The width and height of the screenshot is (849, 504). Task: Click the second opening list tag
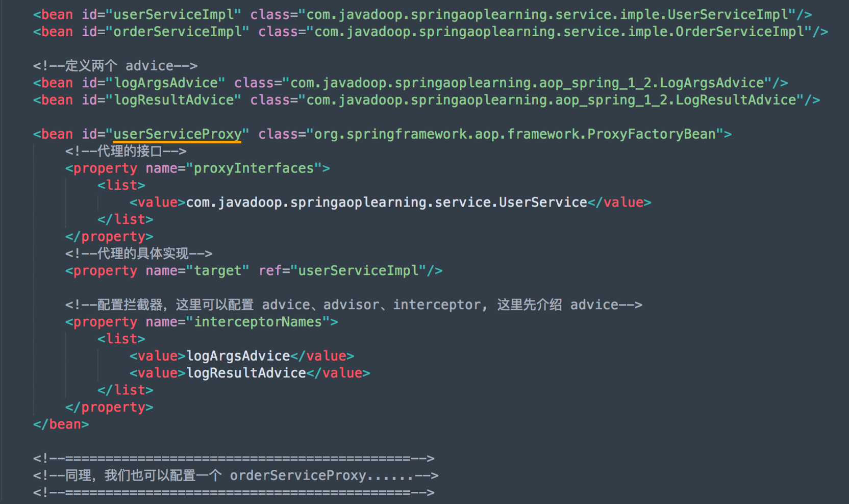pos(121,339)
